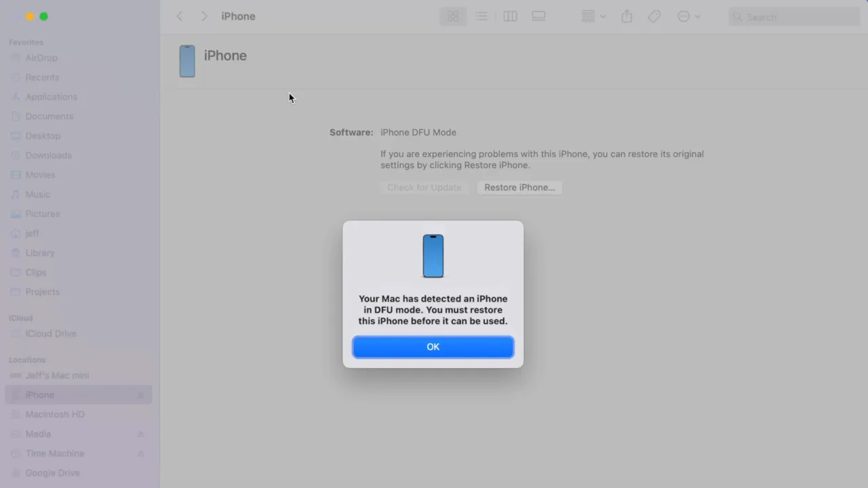
Task: Click the Restore iPhone button
Action: [519, 187]
